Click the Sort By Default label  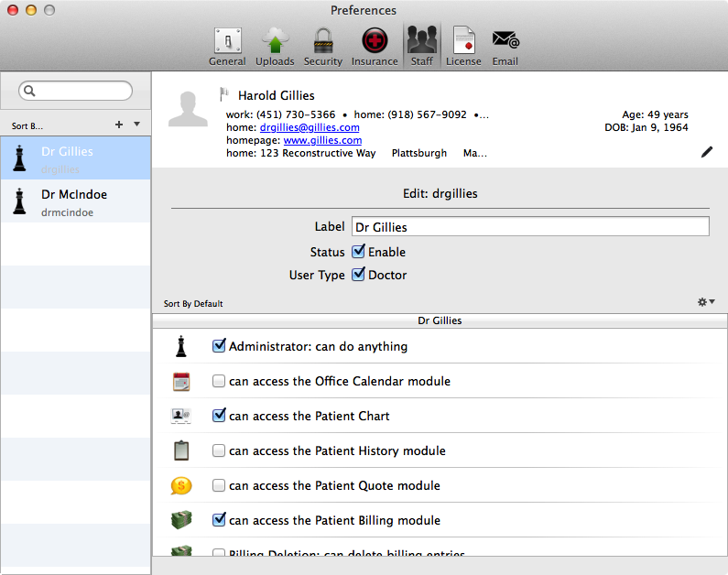(x=193, y=303)
